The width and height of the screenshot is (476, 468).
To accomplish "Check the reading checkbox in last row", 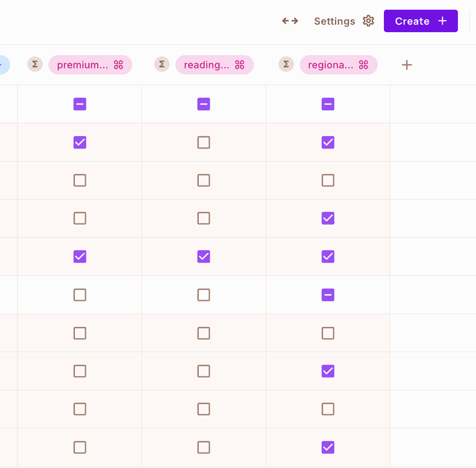I will pos(204,447).
